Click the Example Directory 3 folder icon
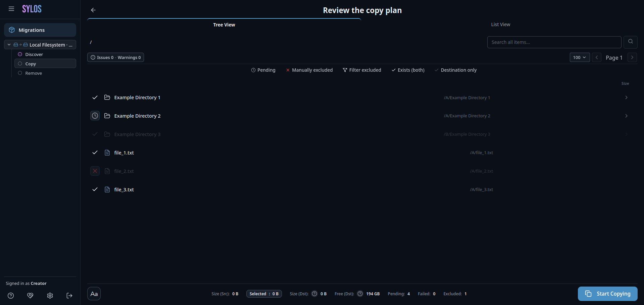The height and width of the screenshot is (305, 644). [107, 134]
